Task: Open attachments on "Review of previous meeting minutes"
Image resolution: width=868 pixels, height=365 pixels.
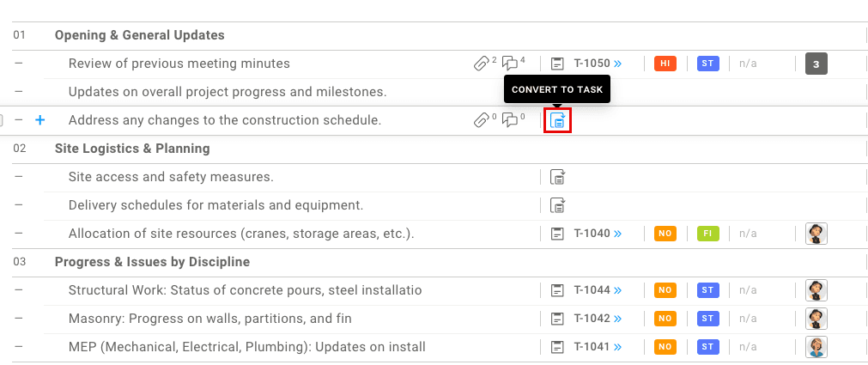Action: coord(483,64)
